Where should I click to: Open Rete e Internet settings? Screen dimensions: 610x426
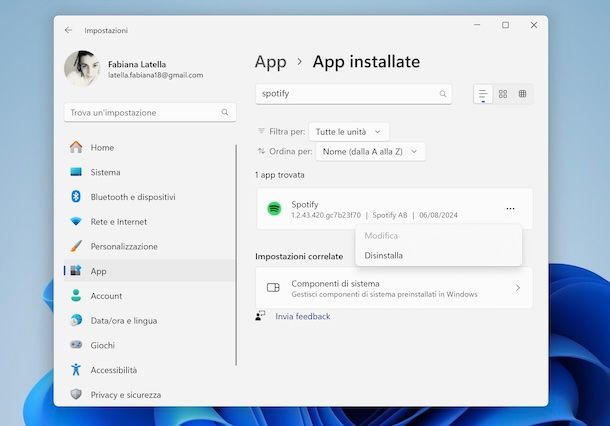(149, 222)
